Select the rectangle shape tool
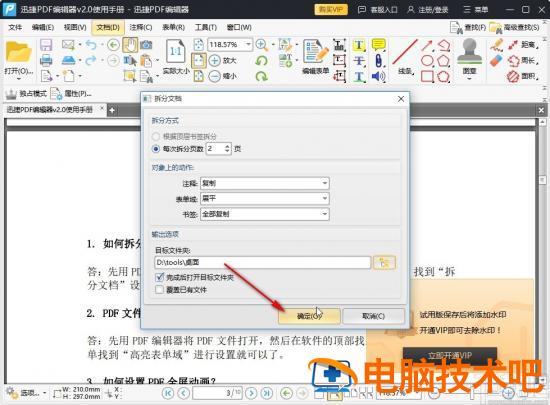 point(427,76)
